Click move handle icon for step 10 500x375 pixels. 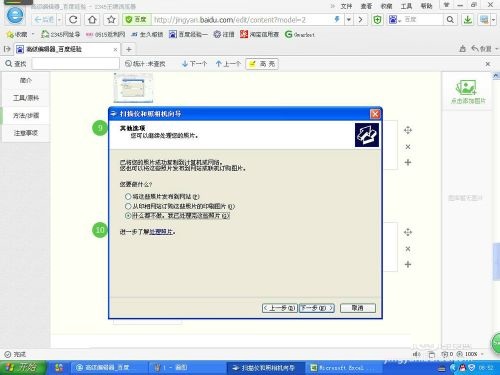(x=408, y=232)
